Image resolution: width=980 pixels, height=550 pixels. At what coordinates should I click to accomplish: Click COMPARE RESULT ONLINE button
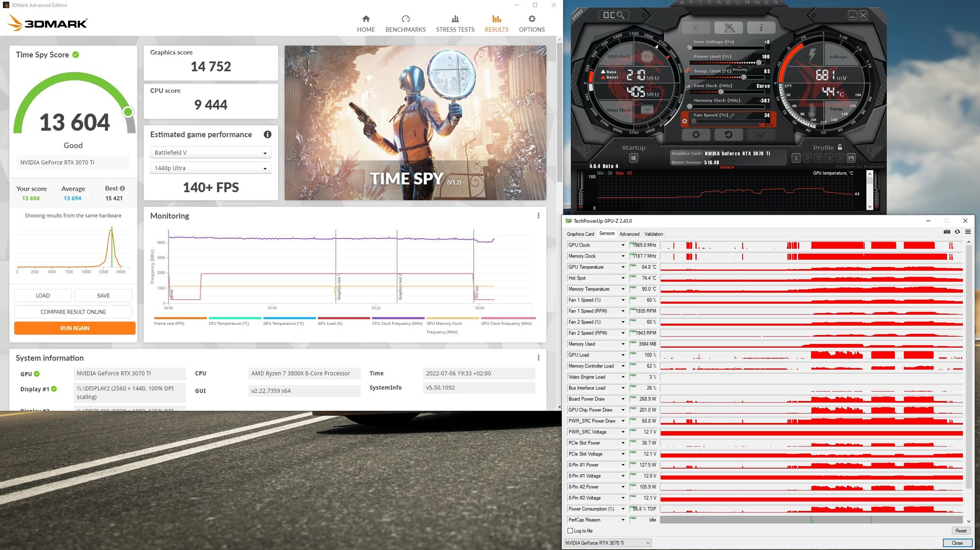(73, 312)
